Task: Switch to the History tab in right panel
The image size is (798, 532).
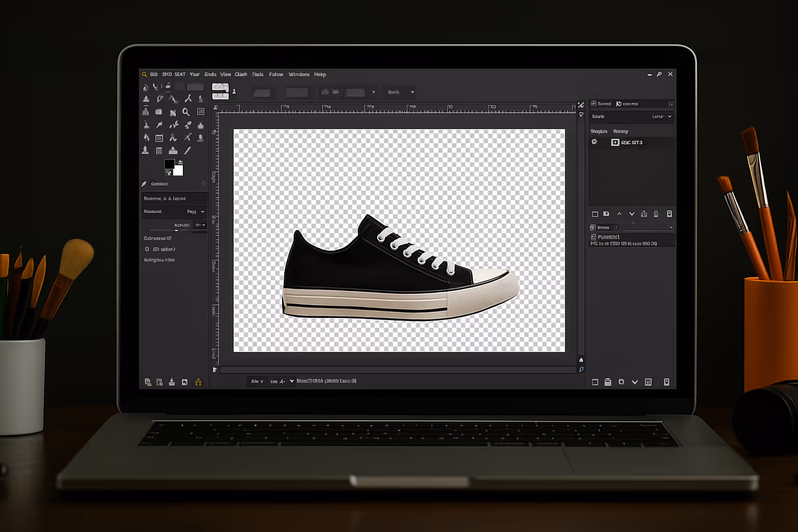Action: [621, 131]
